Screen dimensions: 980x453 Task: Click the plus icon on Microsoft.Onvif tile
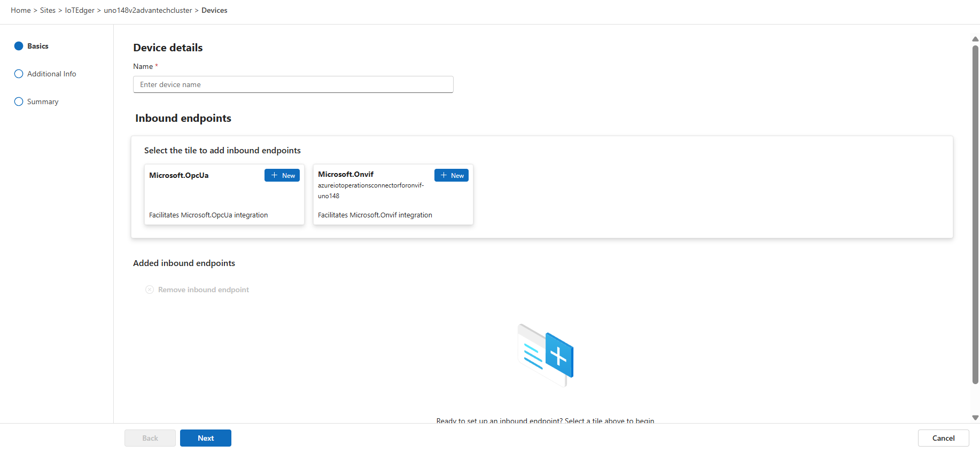click(x=444, y=175)
